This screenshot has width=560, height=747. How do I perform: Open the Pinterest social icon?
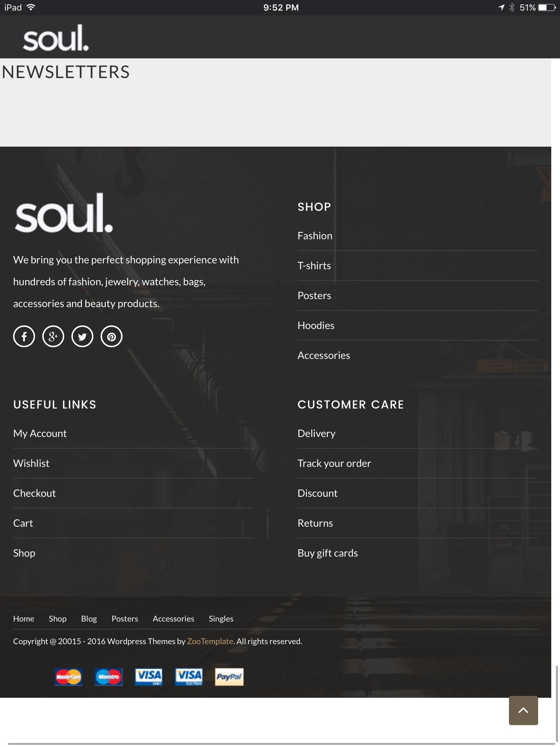pos(112,336)
